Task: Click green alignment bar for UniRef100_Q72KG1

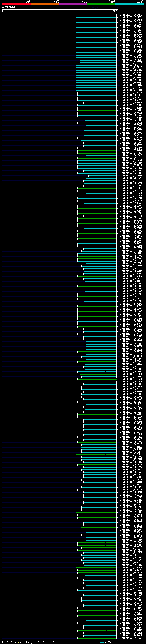Action: 97,153
